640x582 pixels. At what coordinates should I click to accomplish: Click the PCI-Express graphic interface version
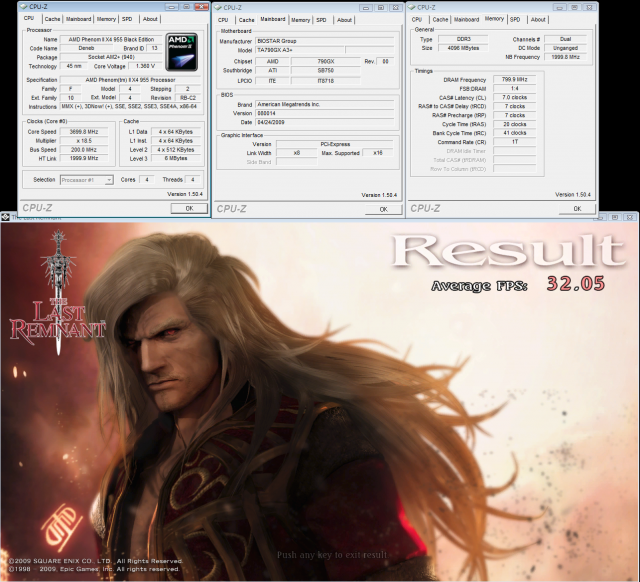click(x=335, y=144)
